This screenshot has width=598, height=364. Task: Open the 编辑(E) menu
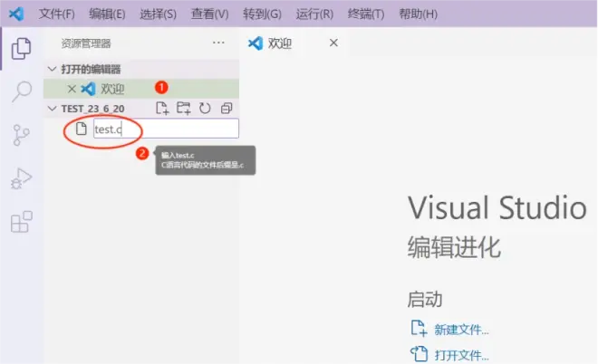coord(107,14)
